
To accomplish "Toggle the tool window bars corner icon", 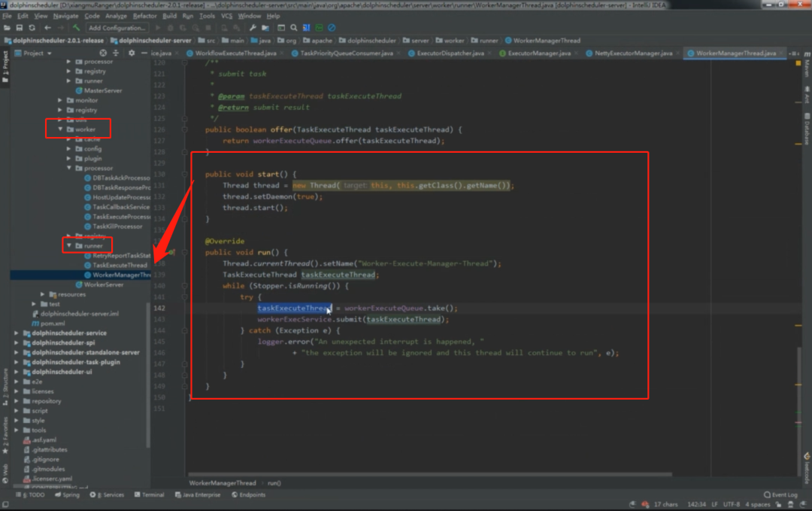I will point(5,504).
